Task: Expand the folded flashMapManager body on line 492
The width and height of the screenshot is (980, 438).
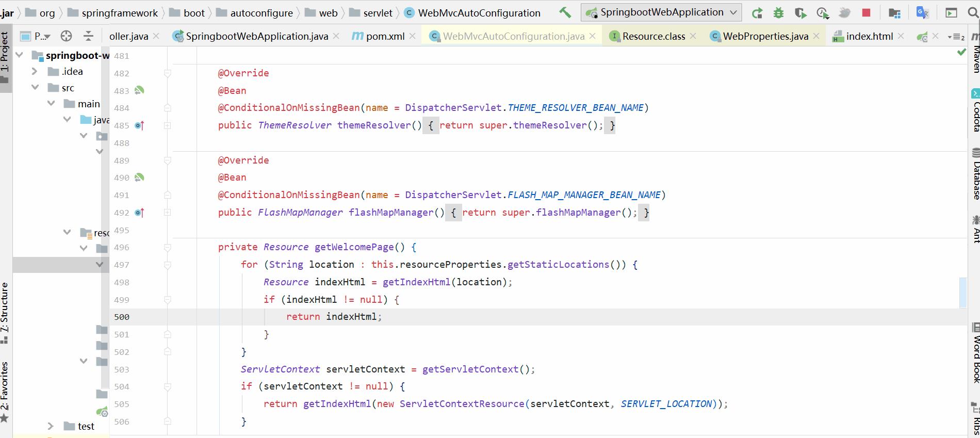Action: click(168, 213)
